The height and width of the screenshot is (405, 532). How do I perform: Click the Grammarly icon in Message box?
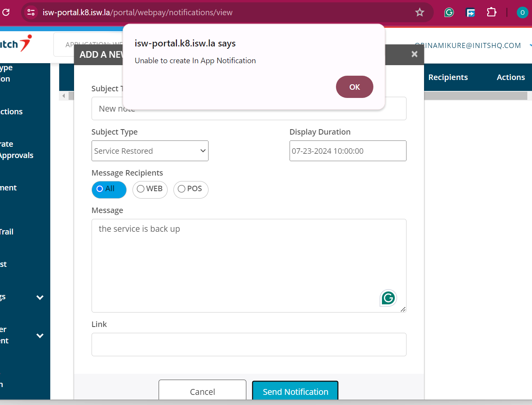[x=388, y=298]
